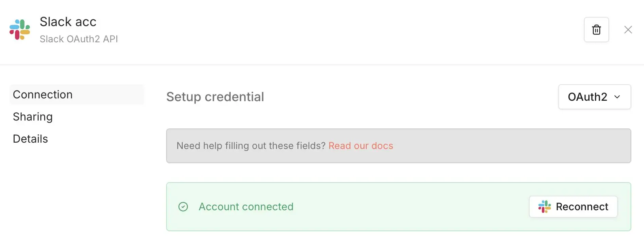Follow the 'Read our docs' link
This screenshot has width=644, height=245.
pos(361,146)
